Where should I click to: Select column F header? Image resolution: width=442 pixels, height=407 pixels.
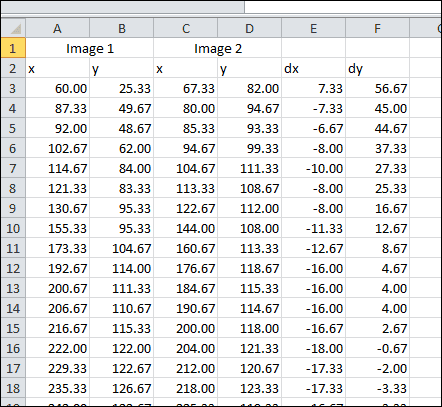coord(377,28)
